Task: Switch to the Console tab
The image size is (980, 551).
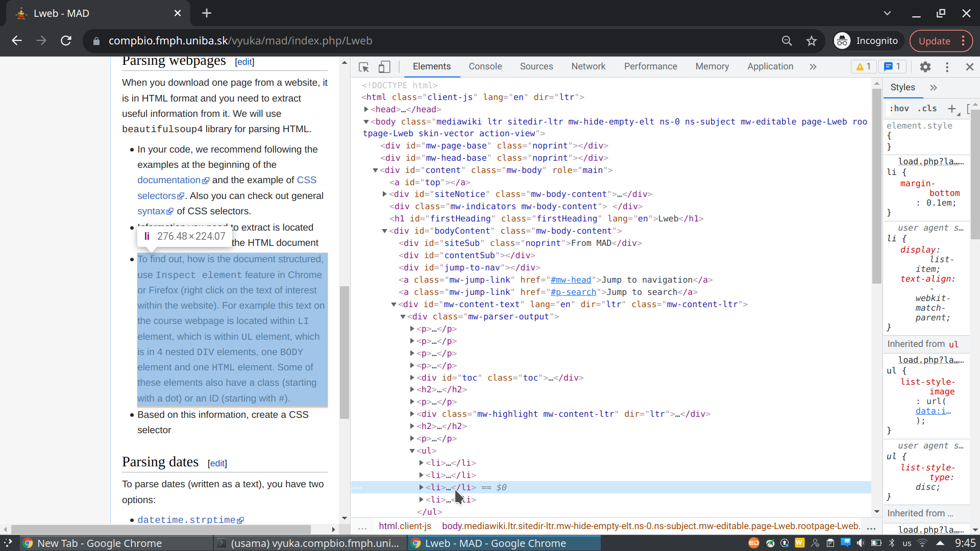Action: tap(485, 66)
